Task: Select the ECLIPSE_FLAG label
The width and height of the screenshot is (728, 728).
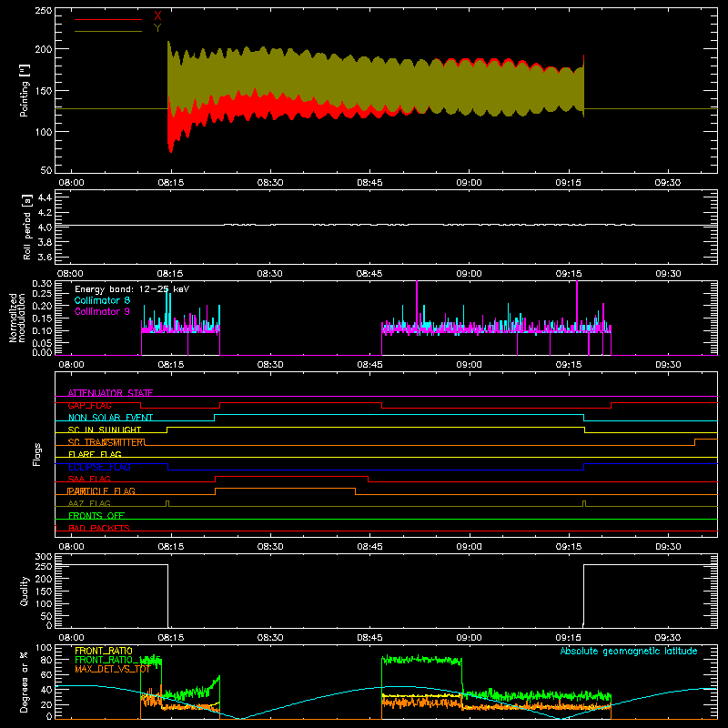Action: pyautogui.click(x=99, y=467)
